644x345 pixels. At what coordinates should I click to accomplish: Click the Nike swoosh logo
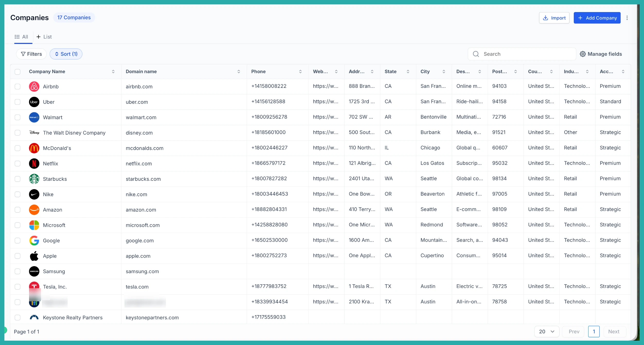[x=34, y=194]
